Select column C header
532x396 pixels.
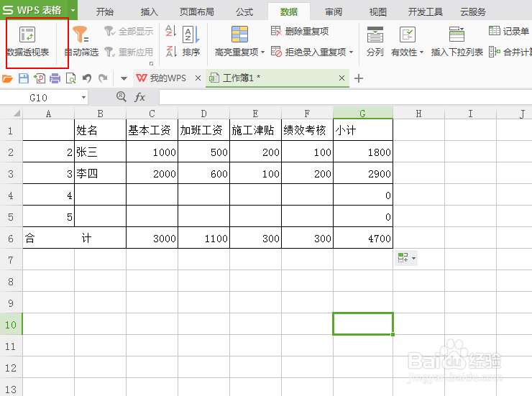tap(152, 114)
